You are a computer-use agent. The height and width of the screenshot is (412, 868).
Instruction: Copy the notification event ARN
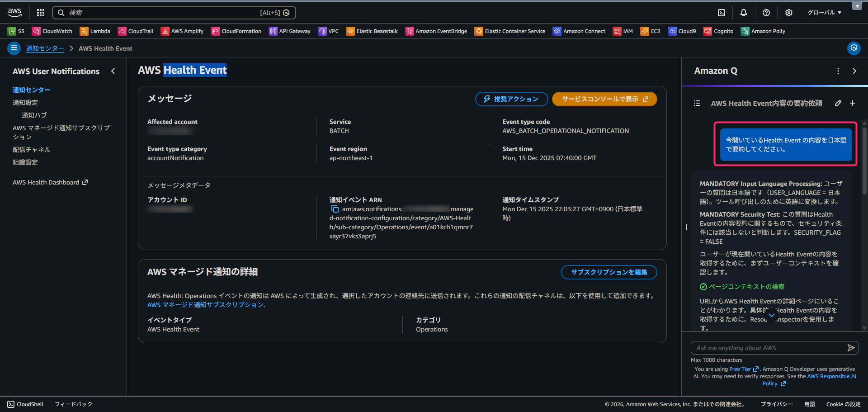click(335, 209)
